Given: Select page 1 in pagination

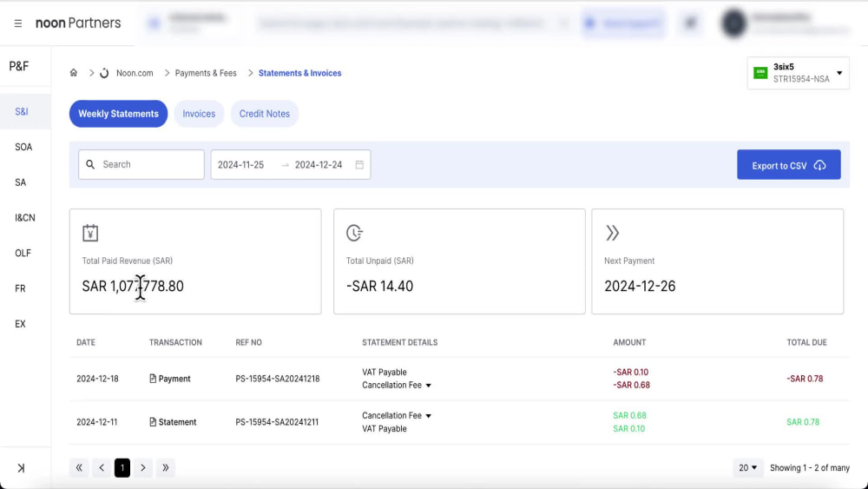Looking at the screenshot, I should pyautogui.click(x=122, y=468).
